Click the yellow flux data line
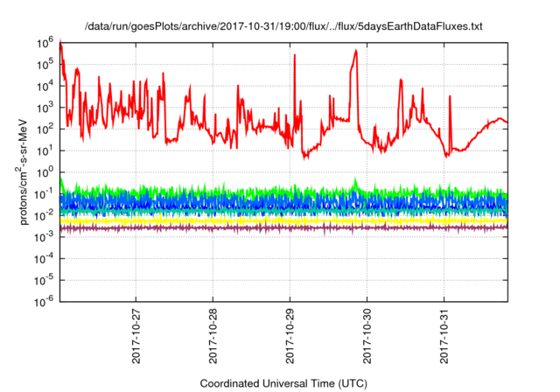 [283, 221]
